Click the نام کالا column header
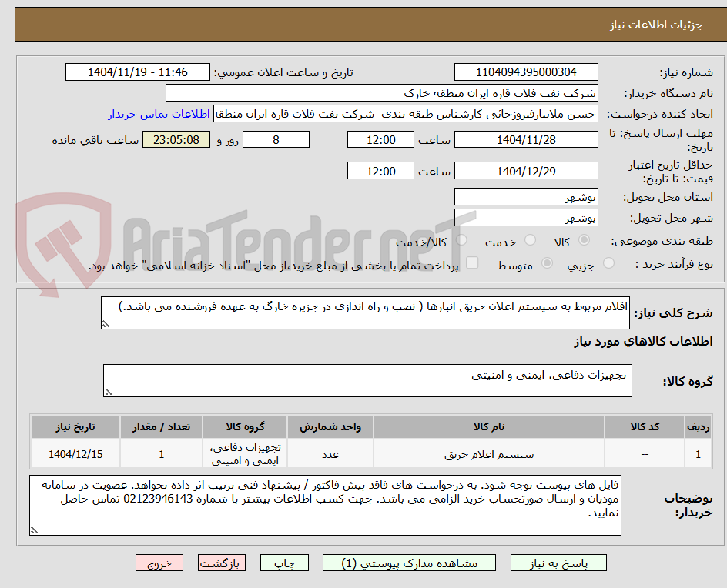727x588 pixels. (x=489, y=426)
